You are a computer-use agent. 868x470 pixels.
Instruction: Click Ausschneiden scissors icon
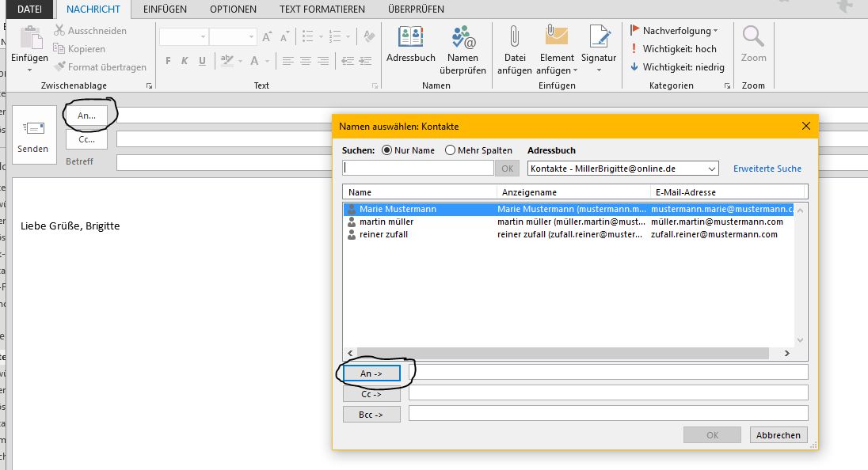[x=59, y=30]
